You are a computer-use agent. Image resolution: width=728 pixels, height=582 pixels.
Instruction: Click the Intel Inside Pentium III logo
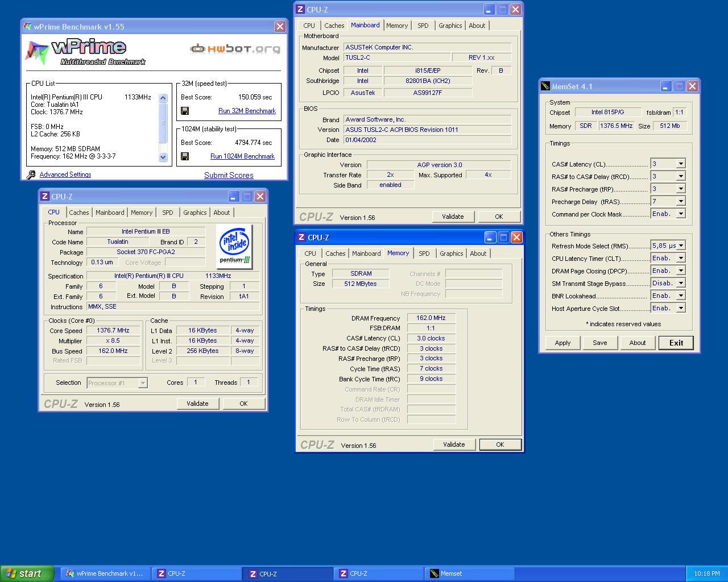click(235, 246)
